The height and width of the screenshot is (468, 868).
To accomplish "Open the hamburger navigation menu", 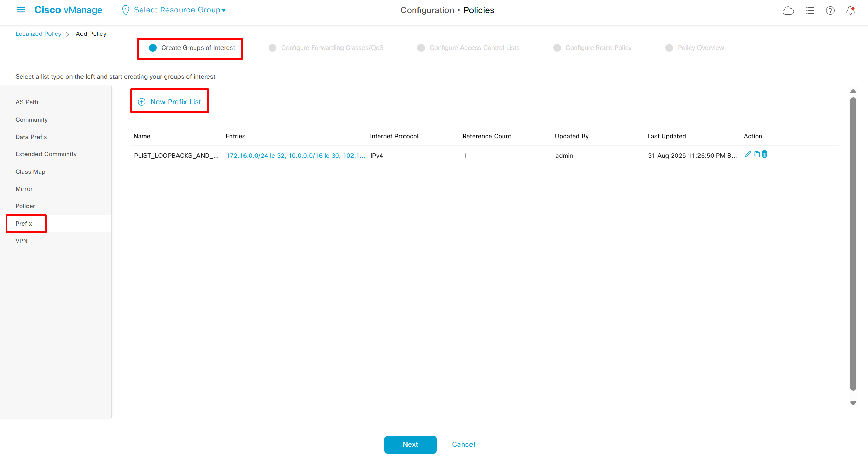I will [21, 10].
